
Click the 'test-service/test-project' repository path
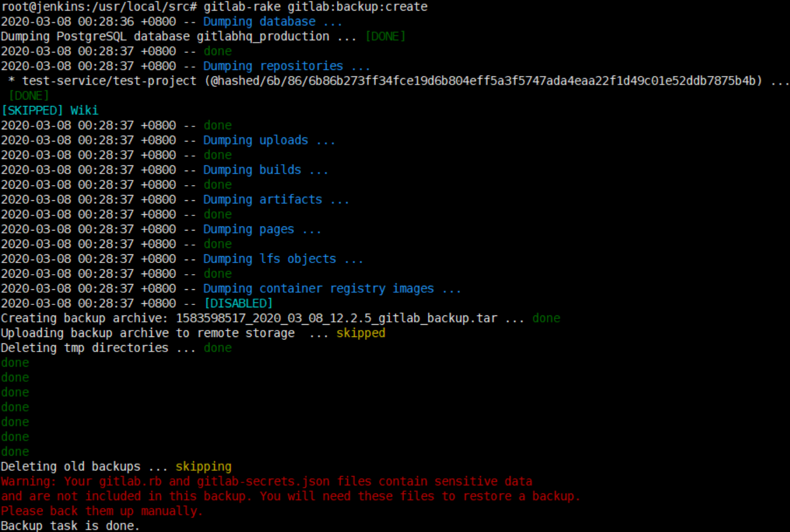click(x=110, y=81)
